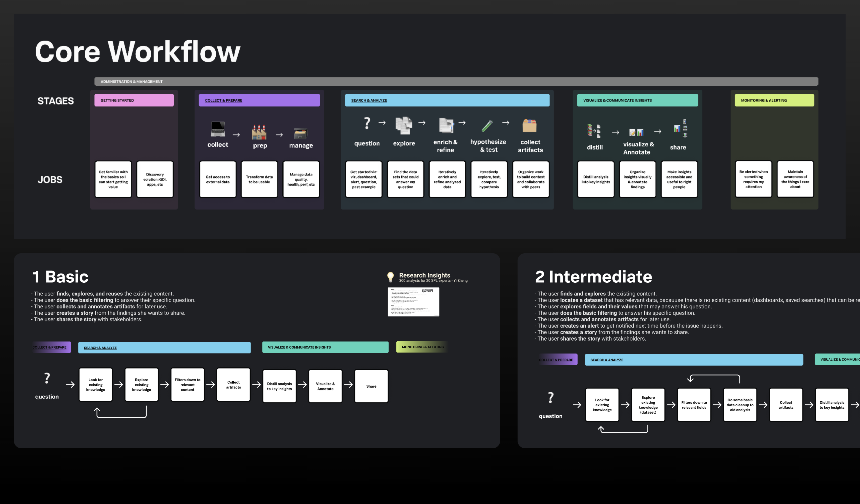
Task: Click the factory icon above 'prep'
Action: [259, 132]
